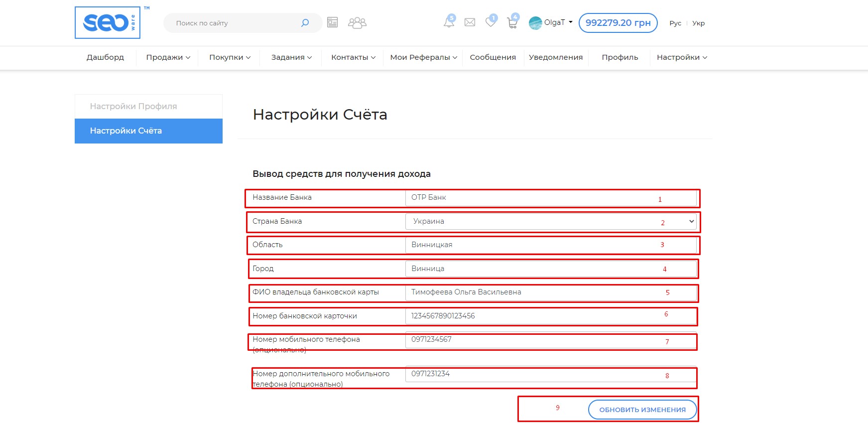
Task: Open the shopping cart icon
Action: coord(512,23)
